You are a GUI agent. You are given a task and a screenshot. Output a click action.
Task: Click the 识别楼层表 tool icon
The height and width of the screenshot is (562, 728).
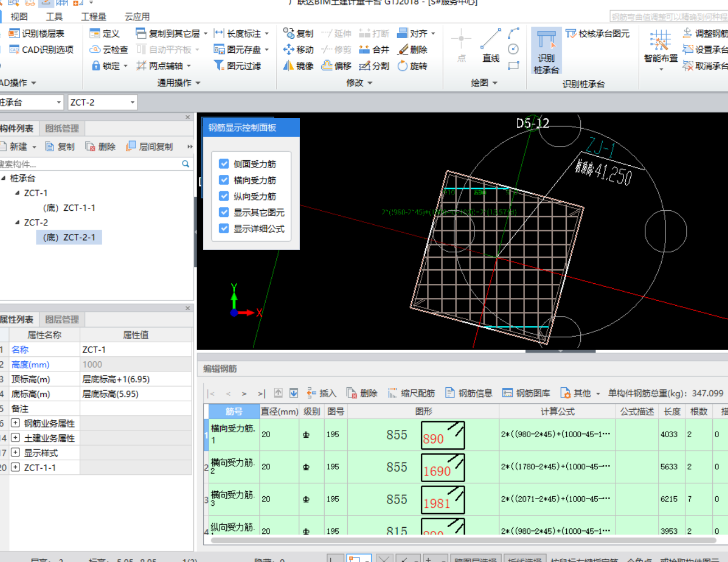click(14, 33)
